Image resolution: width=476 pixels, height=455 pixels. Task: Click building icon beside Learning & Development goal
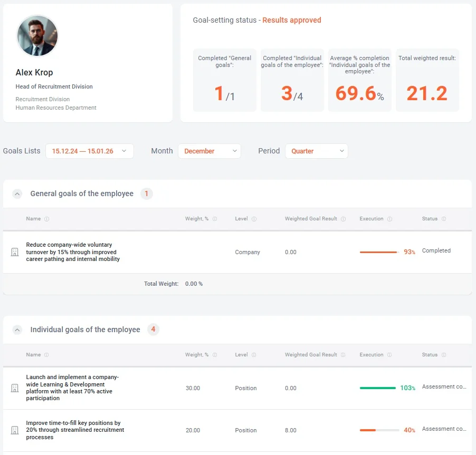tap(15, 388)
